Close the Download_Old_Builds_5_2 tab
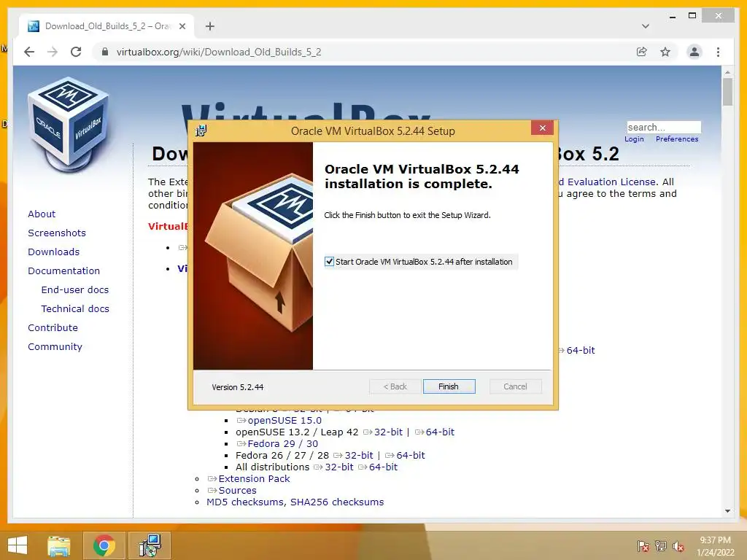 pos(182,26)
